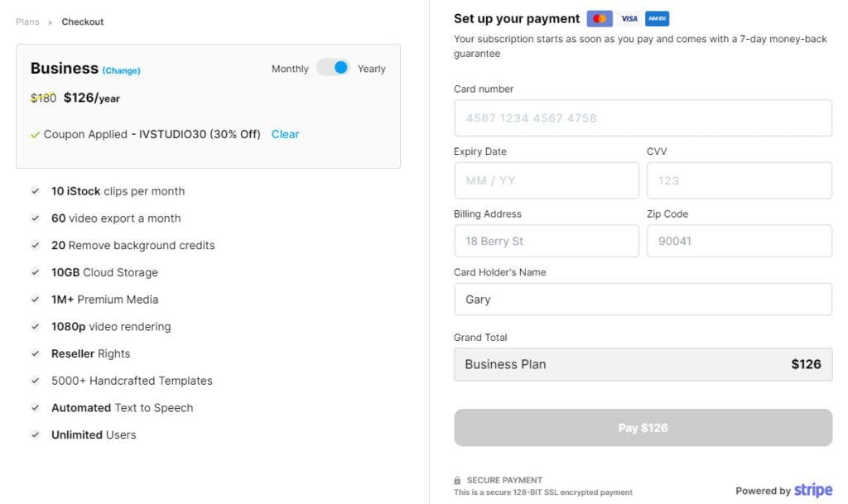Click the checkmark beside Reseller Rights
Screen dimensions: 848x504
[35, 353]
